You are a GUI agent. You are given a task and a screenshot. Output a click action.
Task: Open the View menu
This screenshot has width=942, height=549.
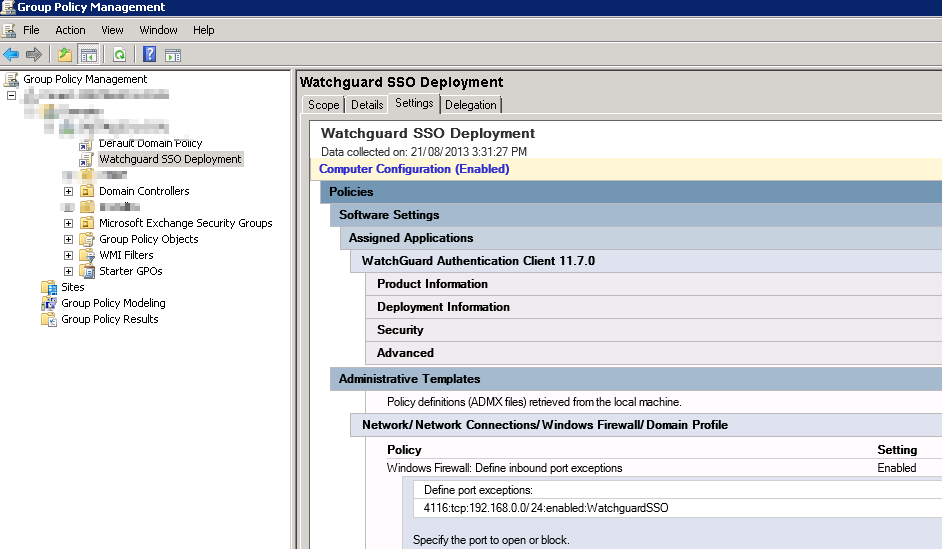(112, 30)
